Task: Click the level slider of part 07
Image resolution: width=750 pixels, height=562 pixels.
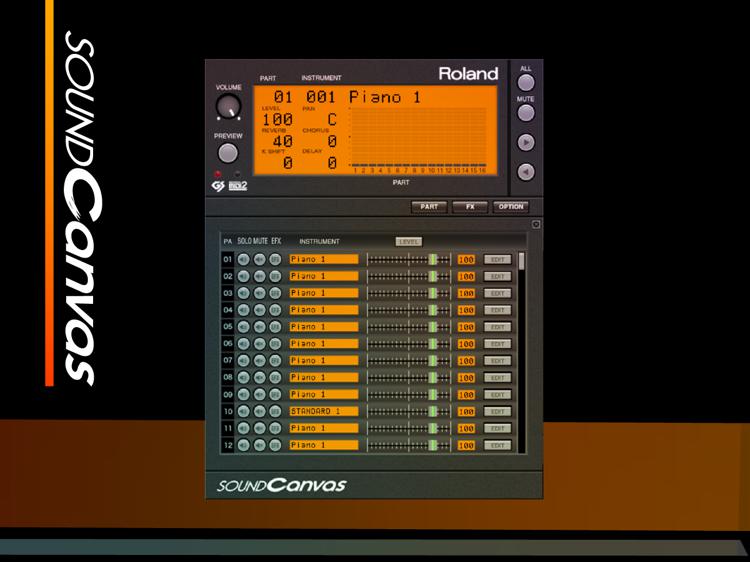Action: point(409,361)
